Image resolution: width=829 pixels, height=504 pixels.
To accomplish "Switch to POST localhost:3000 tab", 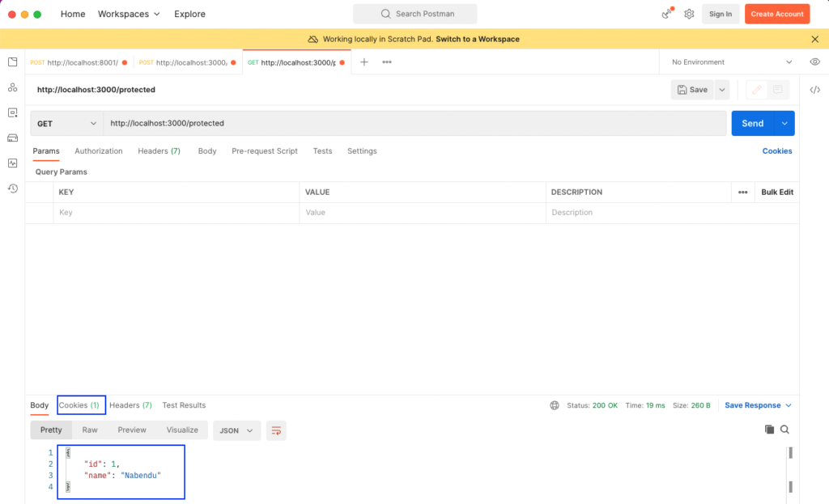I will tap(188, 62).
